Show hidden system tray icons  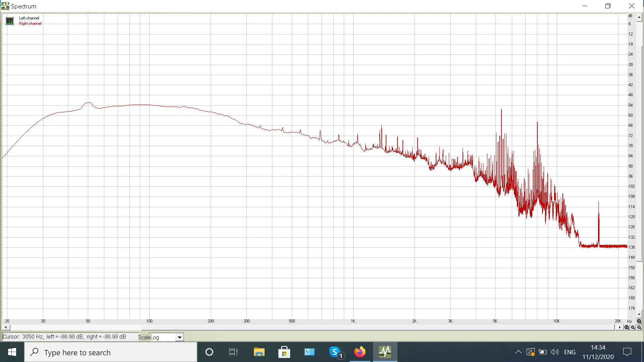(x=518, y=352)
